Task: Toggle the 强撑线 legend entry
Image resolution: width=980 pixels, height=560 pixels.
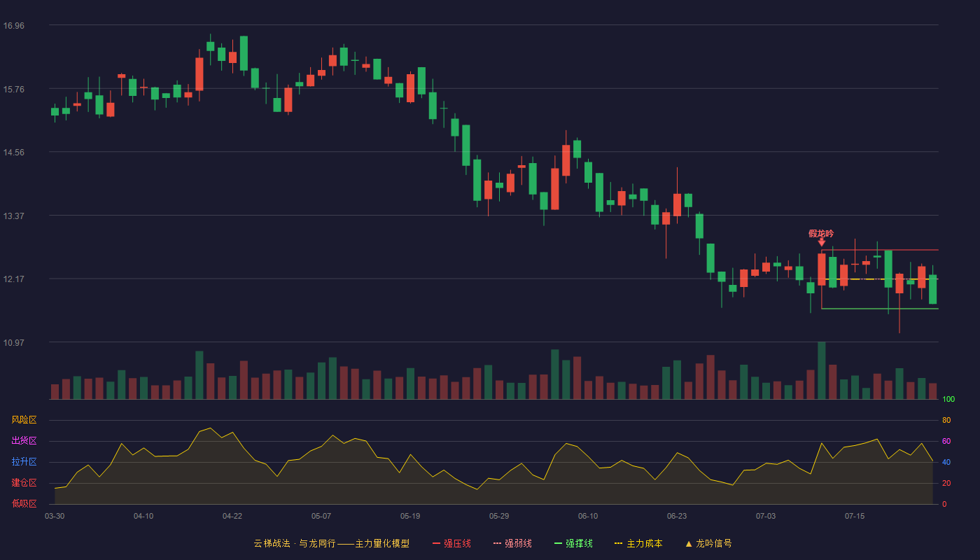Action: click(573, 543)
